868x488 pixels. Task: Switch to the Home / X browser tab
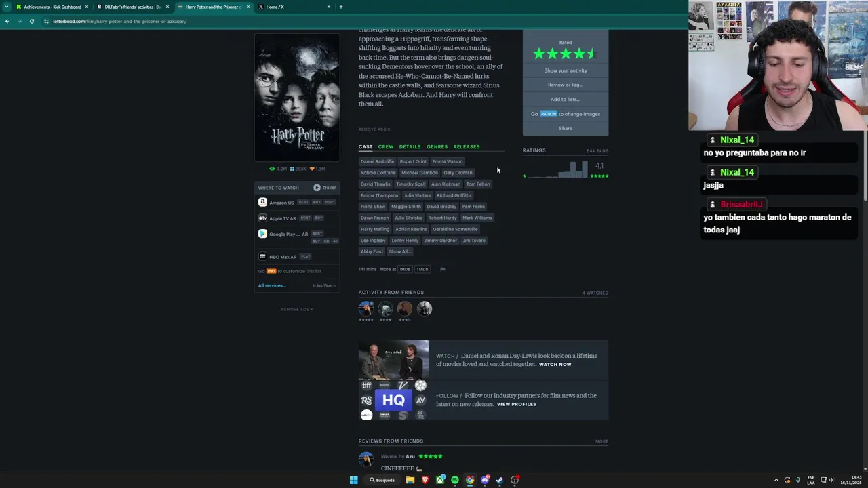click(x=294, y=7)
